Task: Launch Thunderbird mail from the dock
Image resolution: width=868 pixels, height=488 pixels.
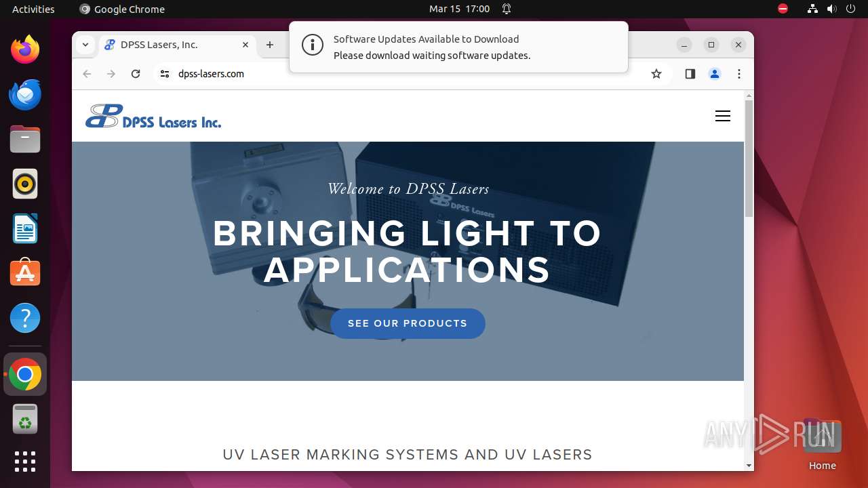Action: 25,94
